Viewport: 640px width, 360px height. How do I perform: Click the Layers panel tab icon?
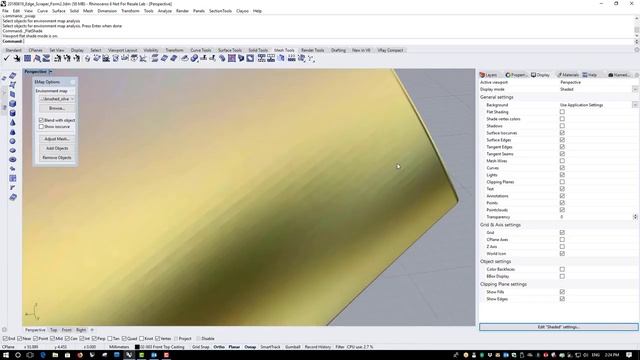482,75
